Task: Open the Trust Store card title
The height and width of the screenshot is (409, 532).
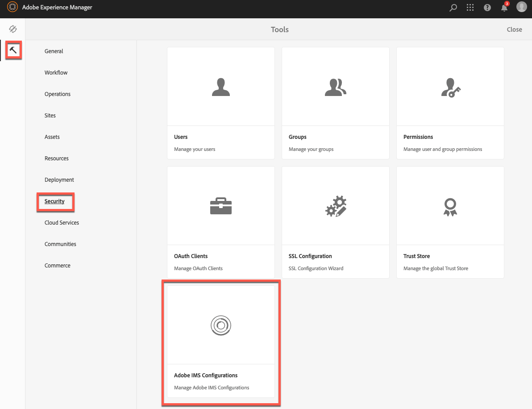Action: pyautogui.click(x=417, y=256)
